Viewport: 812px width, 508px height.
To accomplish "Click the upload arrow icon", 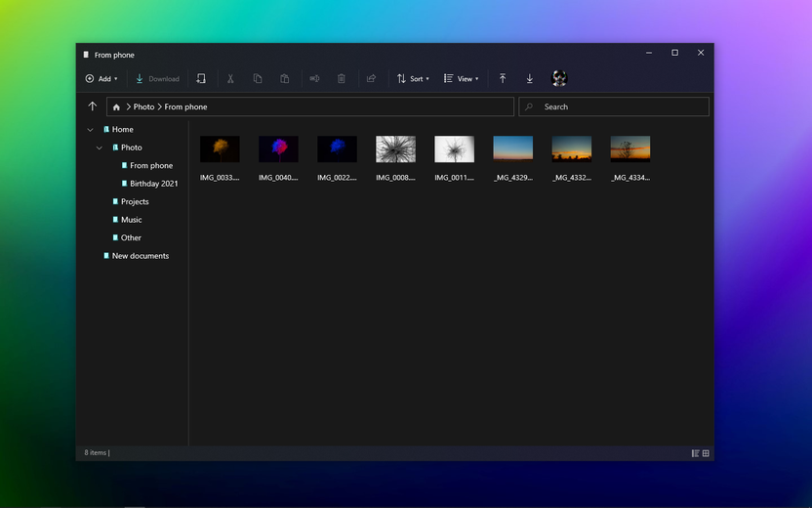I will 503,79.
